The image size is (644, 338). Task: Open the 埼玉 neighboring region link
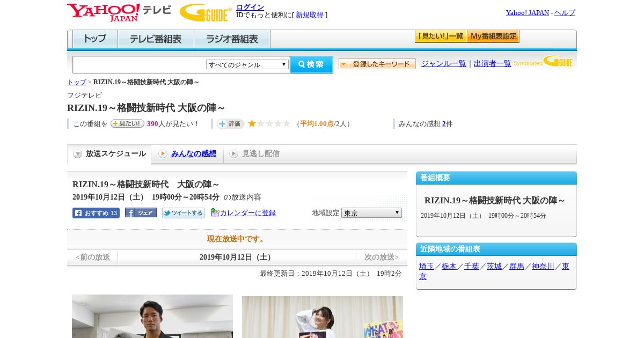pyautogui.click(x=427, y=266)
